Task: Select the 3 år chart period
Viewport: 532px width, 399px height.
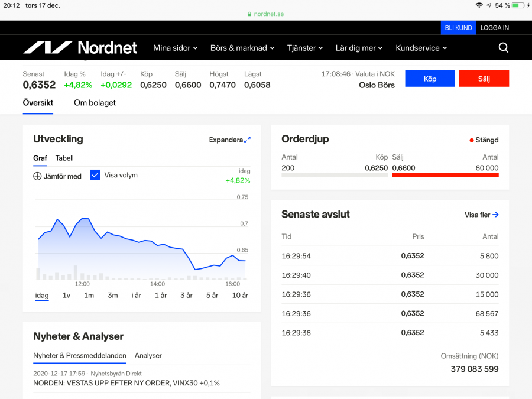Action: click(x=186, y=296)
